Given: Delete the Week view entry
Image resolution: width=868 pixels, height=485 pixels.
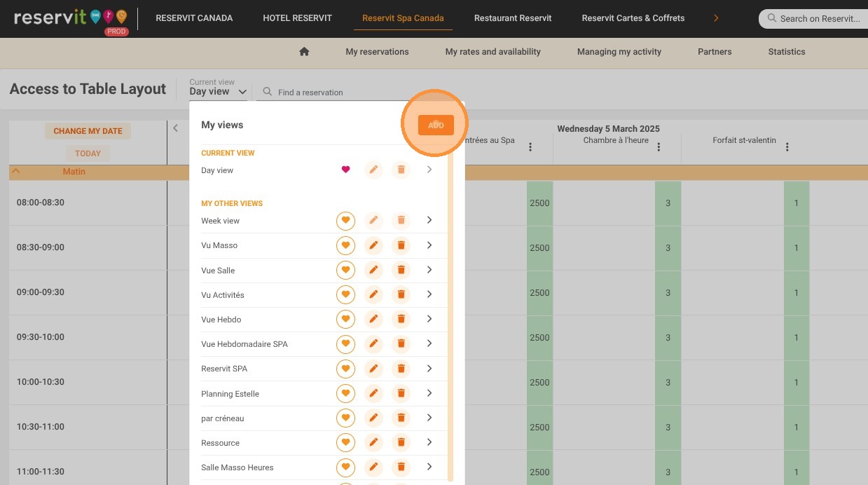Looking at the screenshot, I should pos(401,220).
